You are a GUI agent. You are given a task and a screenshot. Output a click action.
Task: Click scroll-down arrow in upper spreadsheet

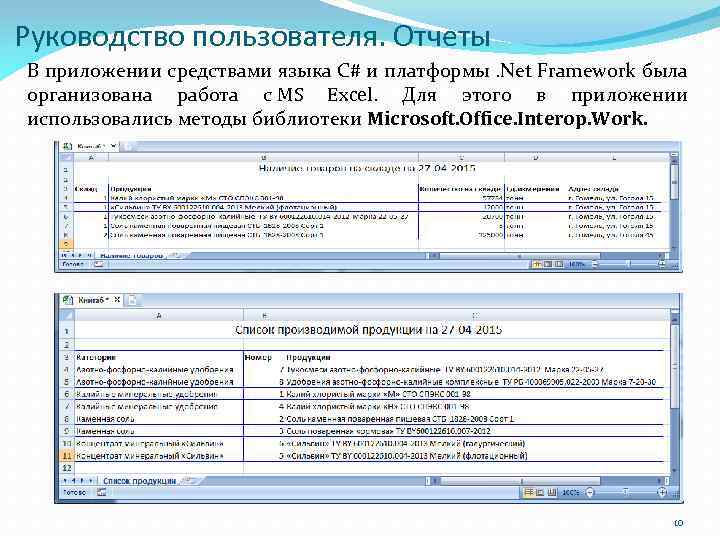(674, 248)
